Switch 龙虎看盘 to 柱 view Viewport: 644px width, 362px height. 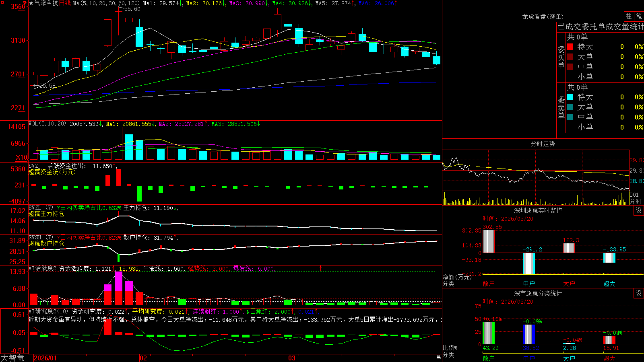pyautogui.click(x=629, y=16)
